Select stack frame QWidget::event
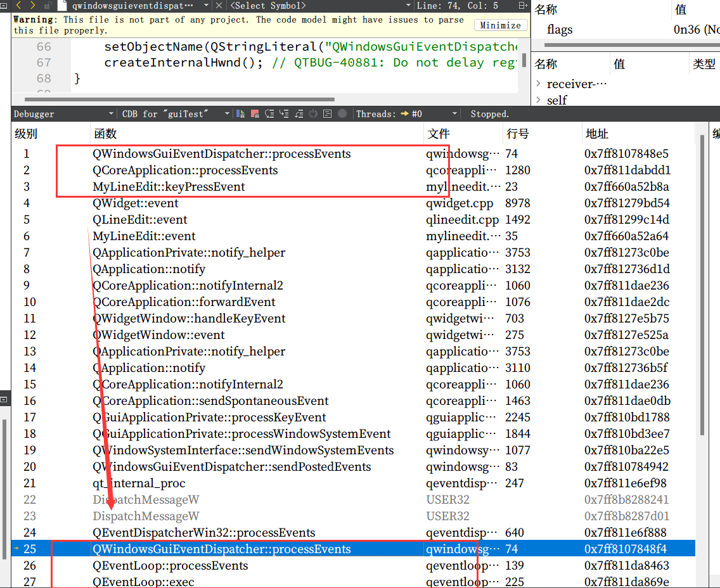Screen dimensions: 720x588 pos(353,203)
